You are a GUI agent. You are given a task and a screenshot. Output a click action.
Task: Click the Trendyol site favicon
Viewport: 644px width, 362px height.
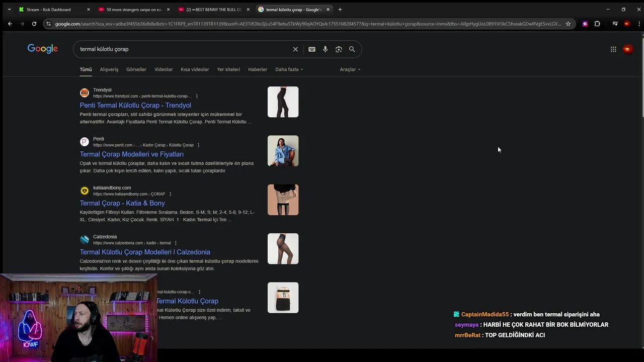[x=85, y=93]
